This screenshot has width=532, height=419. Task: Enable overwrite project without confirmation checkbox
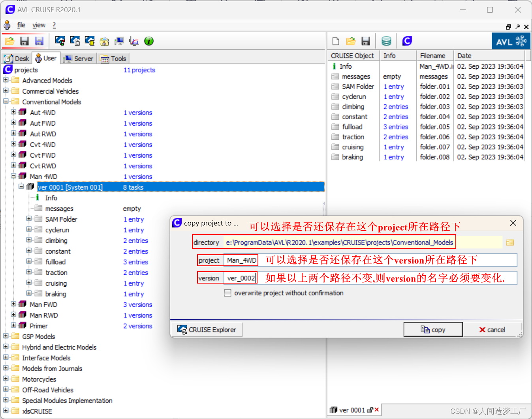click(227, 293)
